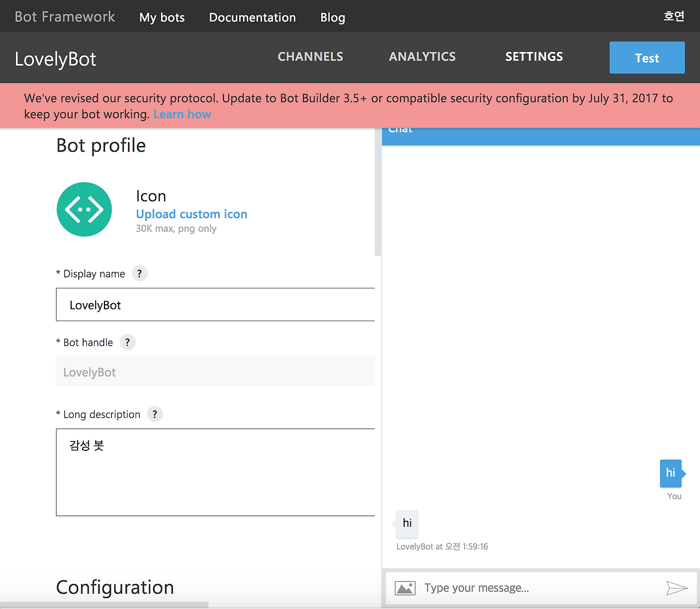Click the Chat panel header bar
This screenshot has height=609, width=700.
541,136
